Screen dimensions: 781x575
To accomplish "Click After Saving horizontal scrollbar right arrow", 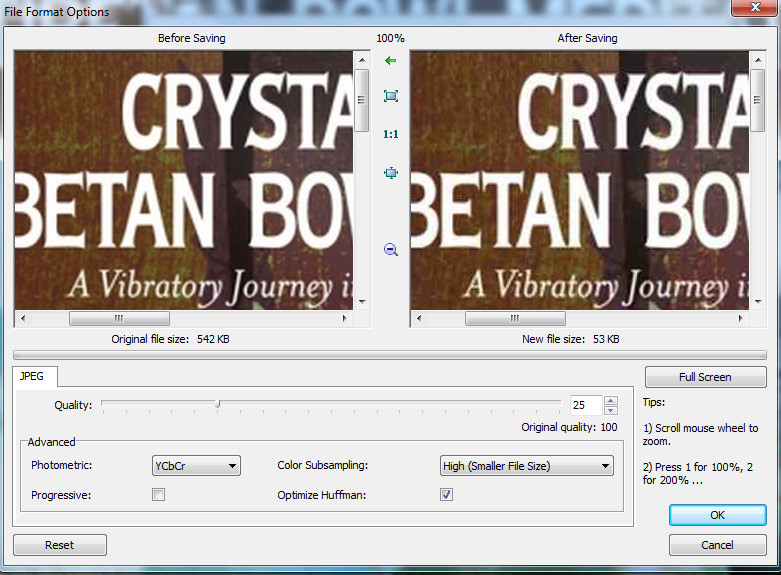I will [740, 318].
